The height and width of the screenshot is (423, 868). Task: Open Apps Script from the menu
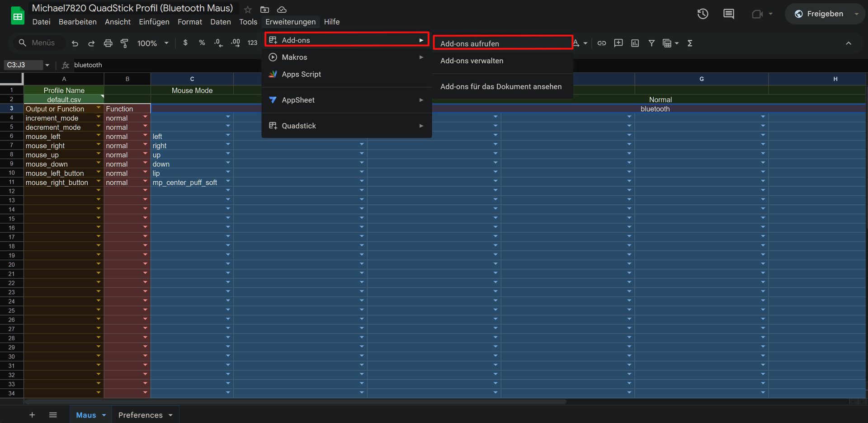[346, 74]
